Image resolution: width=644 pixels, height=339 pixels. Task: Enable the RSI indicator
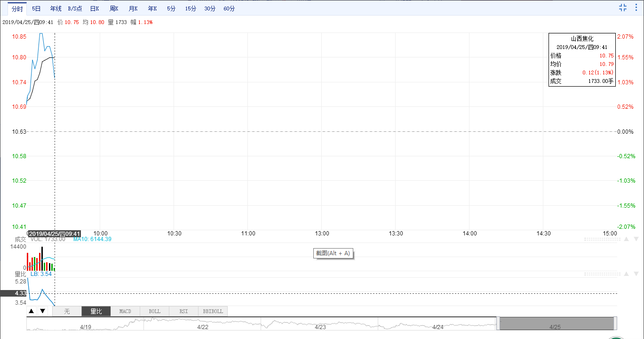(x=183, y=311)
